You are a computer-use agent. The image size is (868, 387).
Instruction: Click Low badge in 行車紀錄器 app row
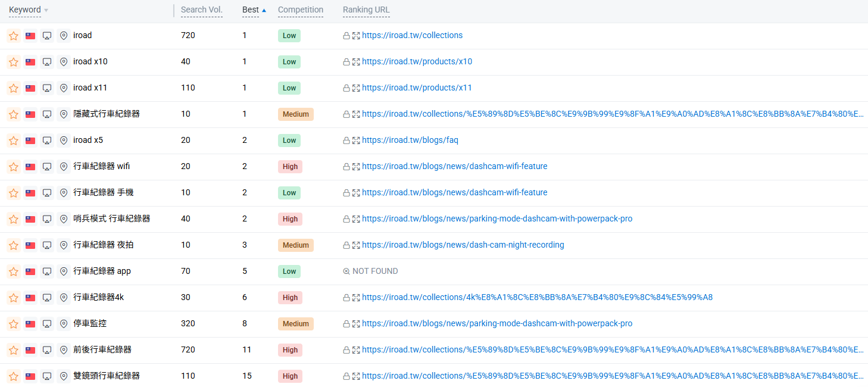point(289,271)
